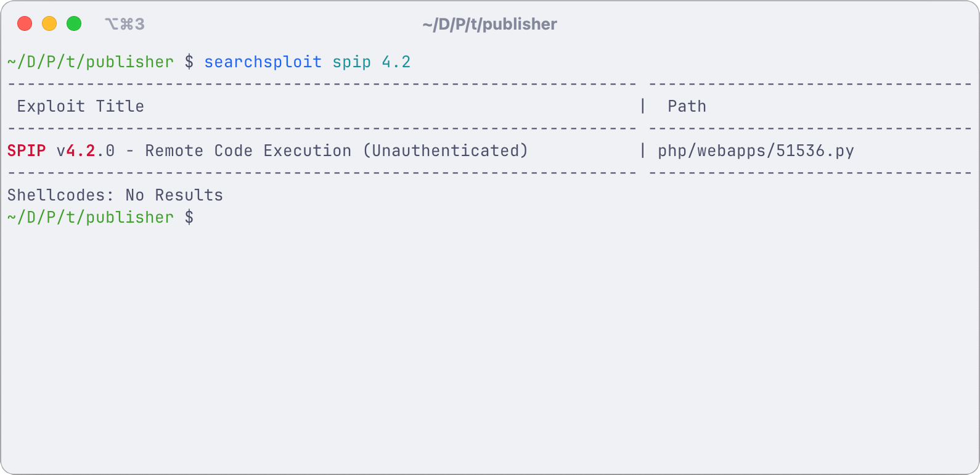Viewport: 980px width, 475px height.
Task: Click the green fullscreen window button
Action: (74, 24)
